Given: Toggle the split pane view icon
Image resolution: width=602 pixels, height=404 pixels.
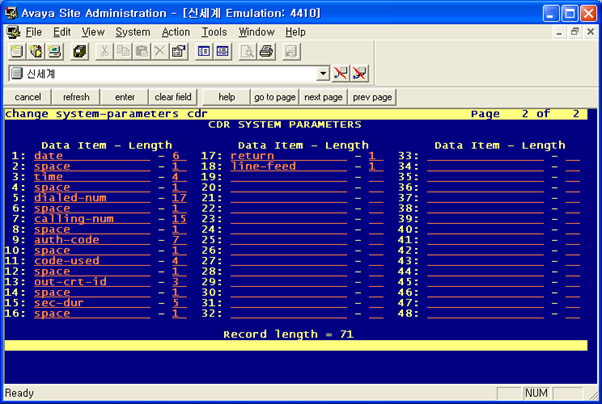Looking at the screenshot, I should pos(223,51).
